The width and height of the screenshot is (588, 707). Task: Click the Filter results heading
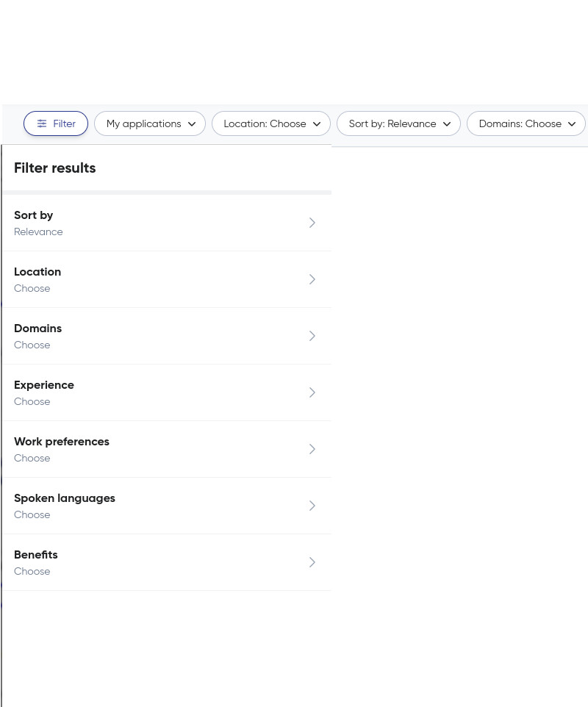[x=55, y=168]
